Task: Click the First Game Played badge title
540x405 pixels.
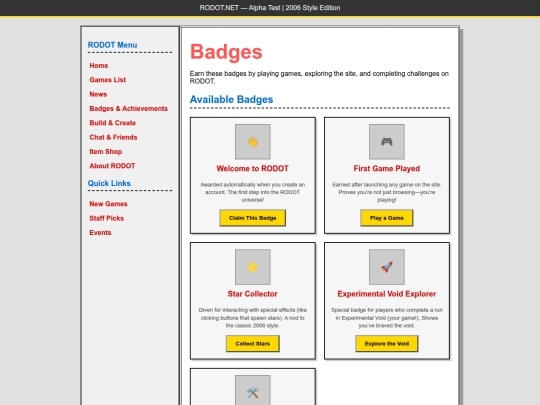Action: coord(386,169)
